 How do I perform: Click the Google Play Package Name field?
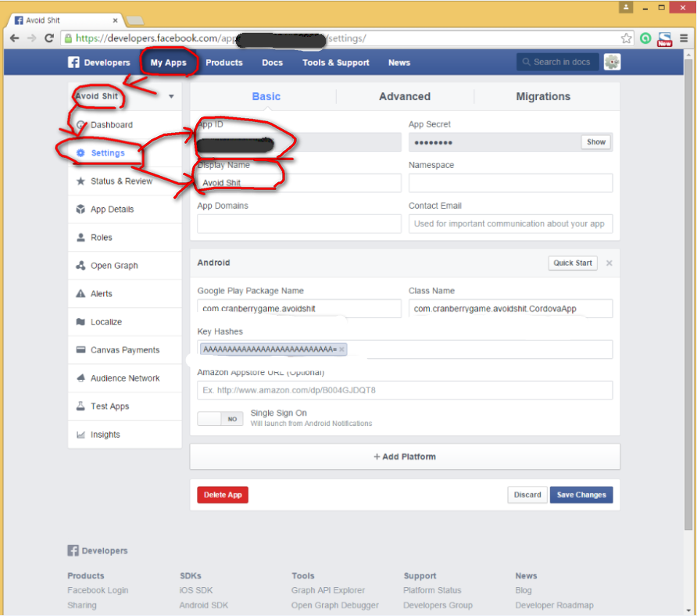pyautogui.click(x=299, y=308)
